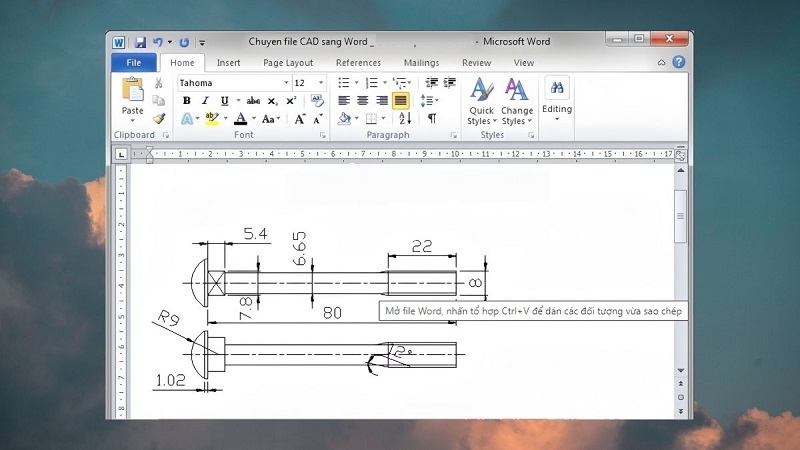Open Word Help question mark icon
The width and height of the screenshot is (800, 450).
click(x=679, y=62)
